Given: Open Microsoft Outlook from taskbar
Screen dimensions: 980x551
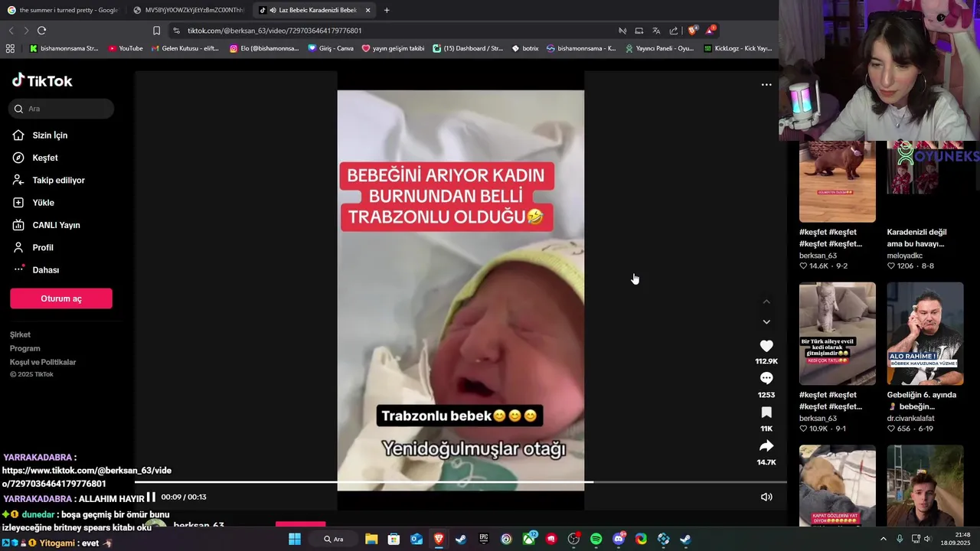Looking at the screenshot, I should pyautogui.click(x=416, y=539).
